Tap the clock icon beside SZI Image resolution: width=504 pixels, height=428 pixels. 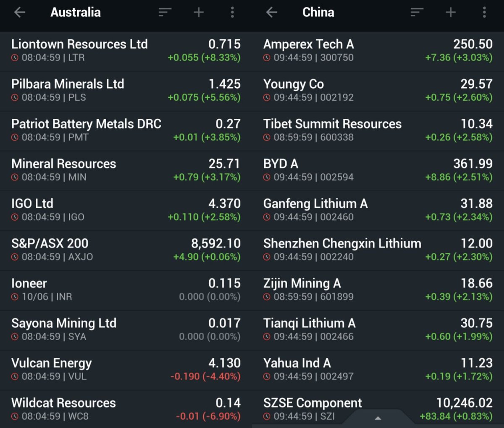[x=267, y=417]
